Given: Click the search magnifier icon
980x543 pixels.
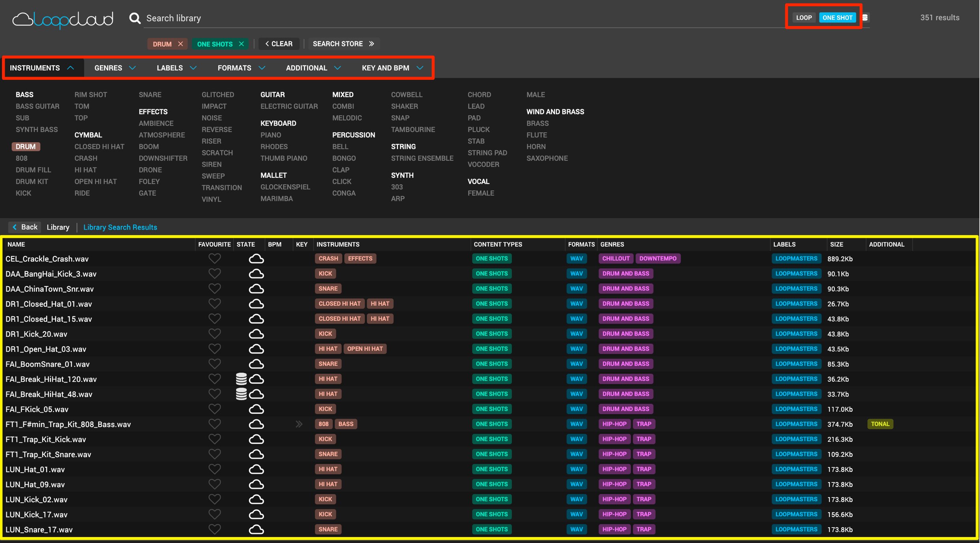Looking at the screenshot, I should click(135, 18).
